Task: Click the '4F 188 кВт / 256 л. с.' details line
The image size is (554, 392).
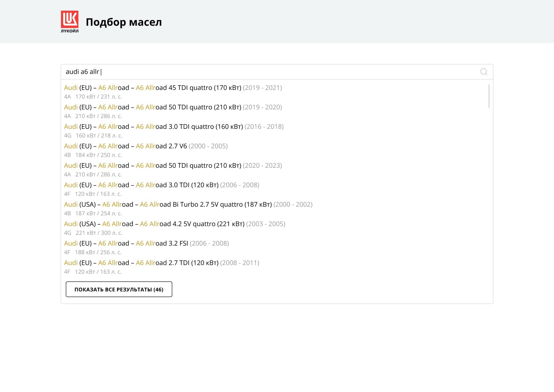Action: pyautogui.click(x=93, y=252)
